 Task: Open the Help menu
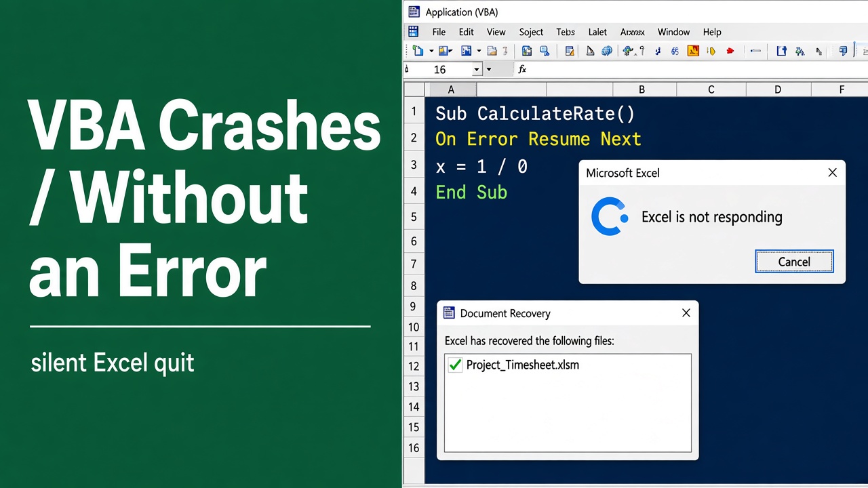tap(712, 32)
